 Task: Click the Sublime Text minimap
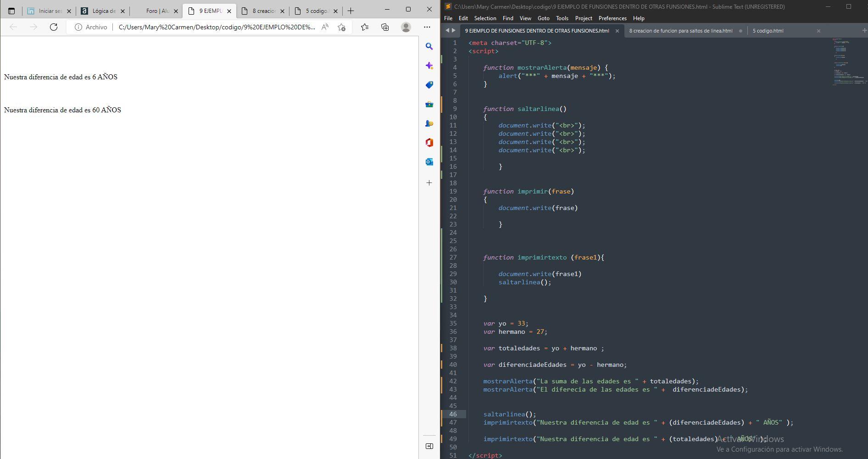(849, 62)
